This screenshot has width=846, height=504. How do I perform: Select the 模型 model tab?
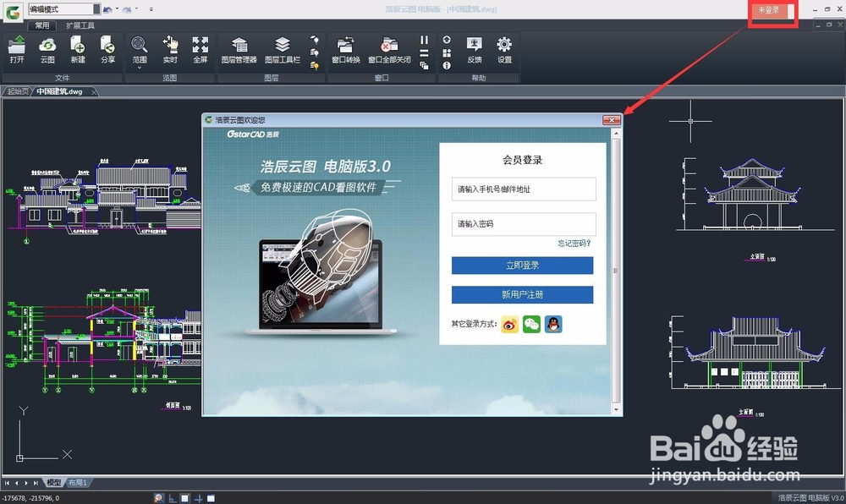[54, 483]
